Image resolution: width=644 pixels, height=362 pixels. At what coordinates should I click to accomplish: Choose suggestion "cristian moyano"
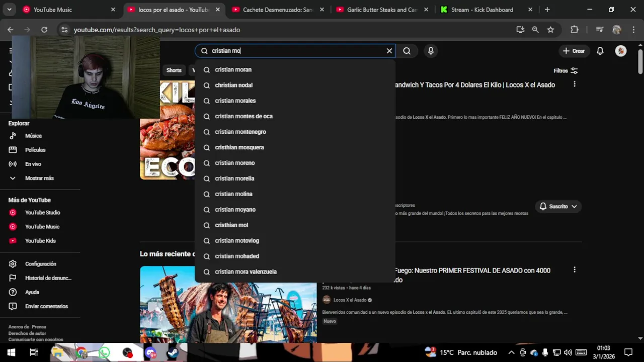tap(295, 210)
